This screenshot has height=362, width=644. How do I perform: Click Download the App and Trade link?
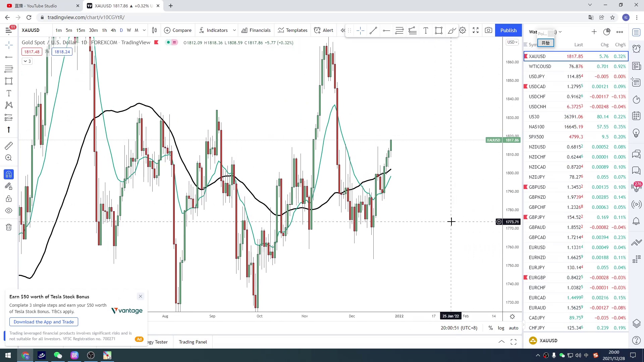(x=44, y=322)
